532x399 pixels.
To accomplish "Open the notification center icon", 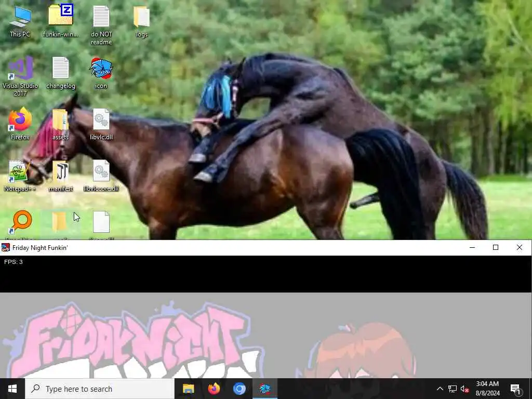I will (x=515, y=389).
